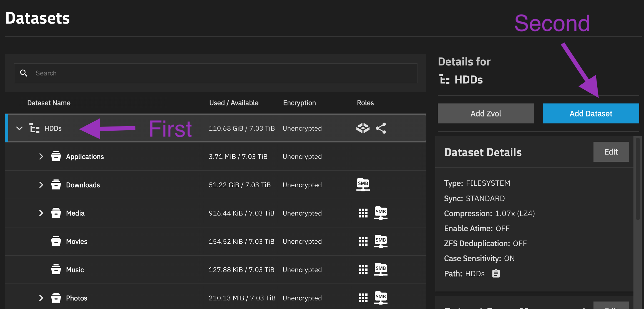The width and height of the screenshot is (644, 309).
Task: Expand the Downloads dataset
Action: pos(41,185)
